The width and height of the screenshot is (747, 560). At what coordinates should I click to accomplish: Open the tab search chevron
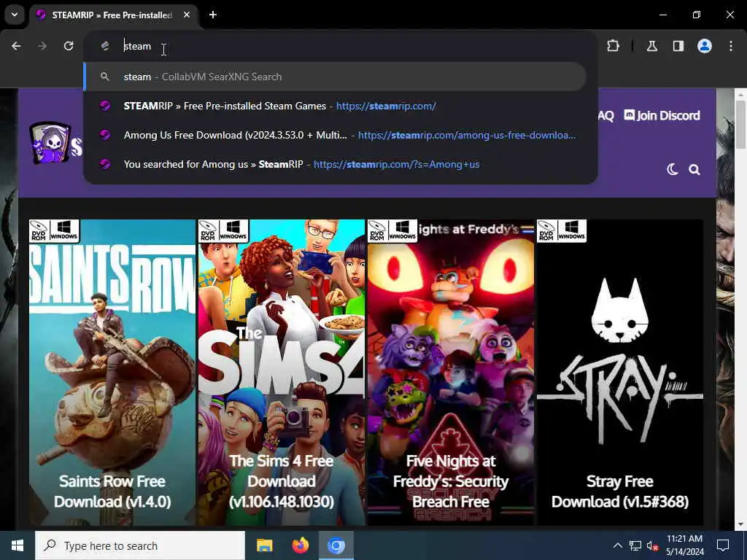(x=15, y=15)
